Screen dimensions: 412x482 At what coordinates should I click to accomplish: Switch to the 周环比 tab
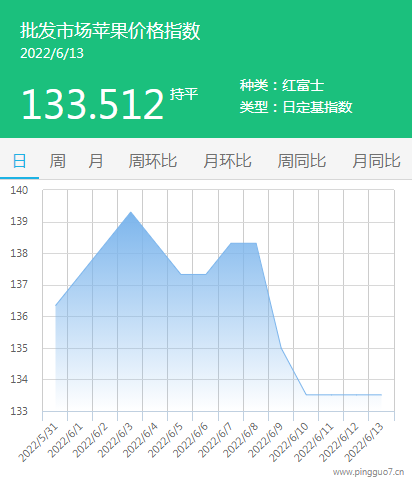153,161
